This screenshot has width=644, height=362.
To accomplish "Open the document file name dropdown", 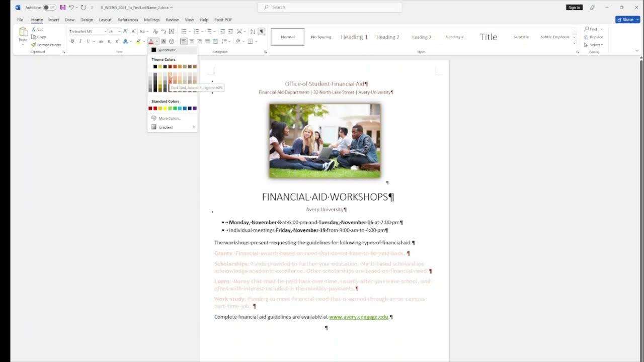I will point(172,8).
